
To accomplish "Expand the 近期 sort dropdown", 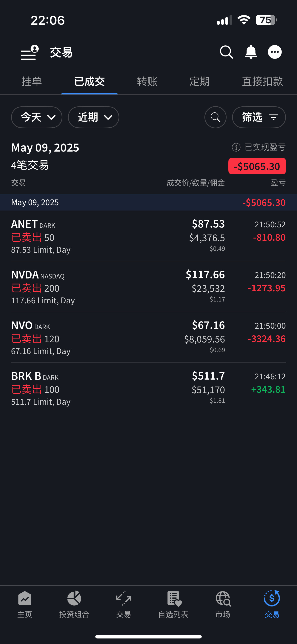I will click(x=93, y=117).
